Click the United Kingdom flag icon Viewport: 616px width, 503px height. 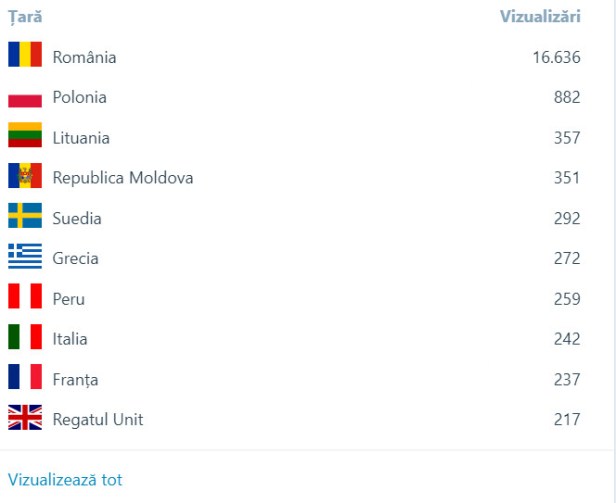click(x=25, y=419)
